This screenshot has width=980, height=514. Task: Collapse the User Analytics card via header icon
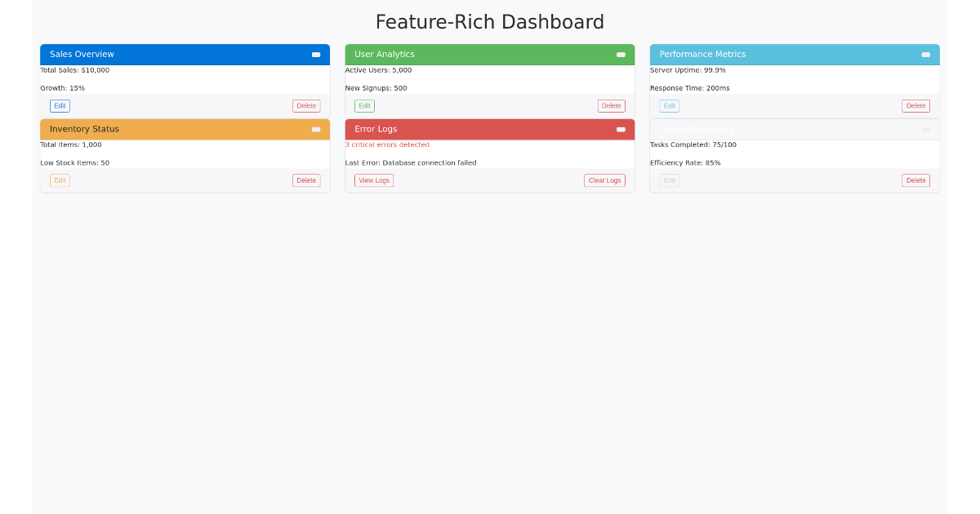click(x=621, y=55)
